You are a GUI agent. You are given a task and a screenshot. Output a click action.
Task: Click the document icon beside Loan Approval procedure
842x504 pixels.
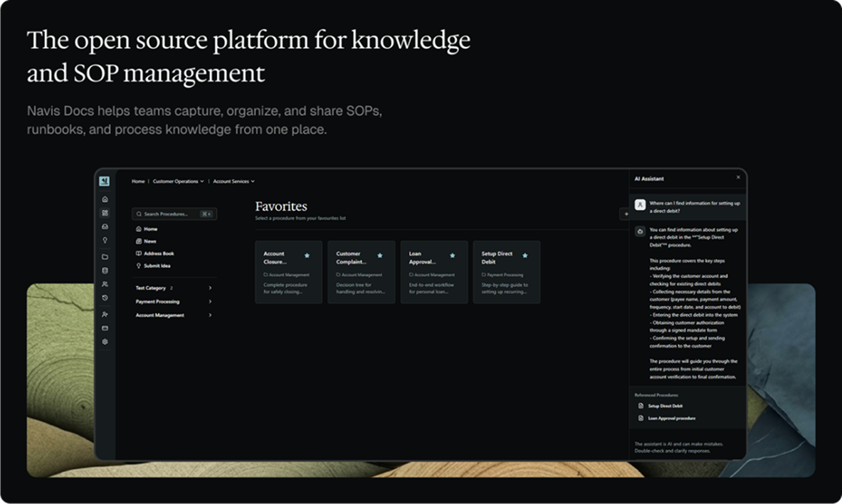641,419
